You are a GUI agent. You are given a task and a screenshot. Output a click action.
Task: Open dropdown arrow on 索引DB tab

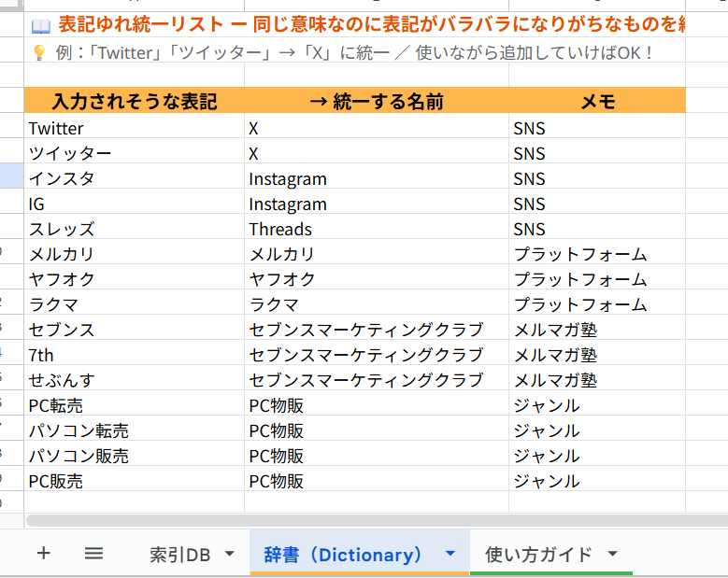pos(230,555)
